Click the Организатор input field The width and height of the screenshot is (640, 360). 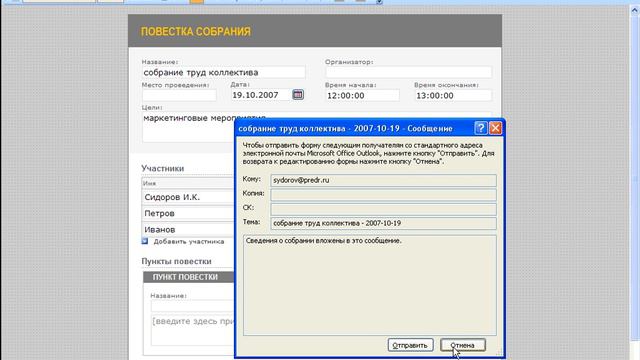click(x=409, y=72)
